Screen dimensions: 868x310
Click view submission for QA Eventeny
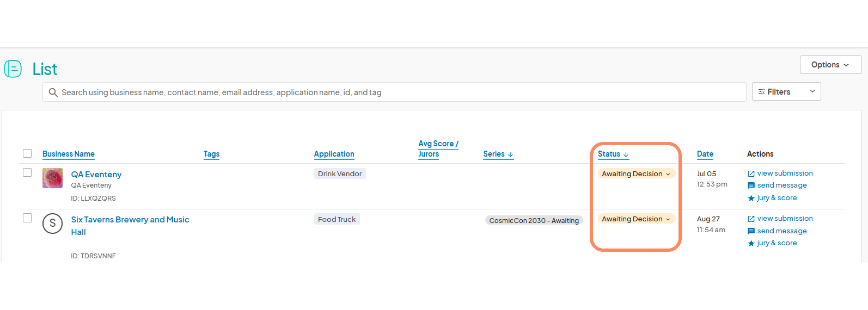click(785, 173)
